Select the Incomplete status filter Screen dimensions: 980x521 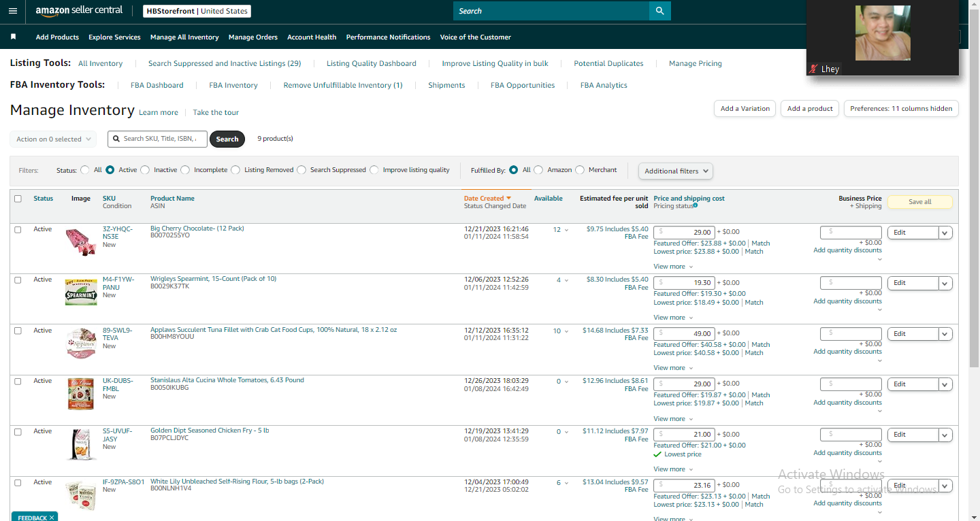pyautogui.click(x=185, y=170)
